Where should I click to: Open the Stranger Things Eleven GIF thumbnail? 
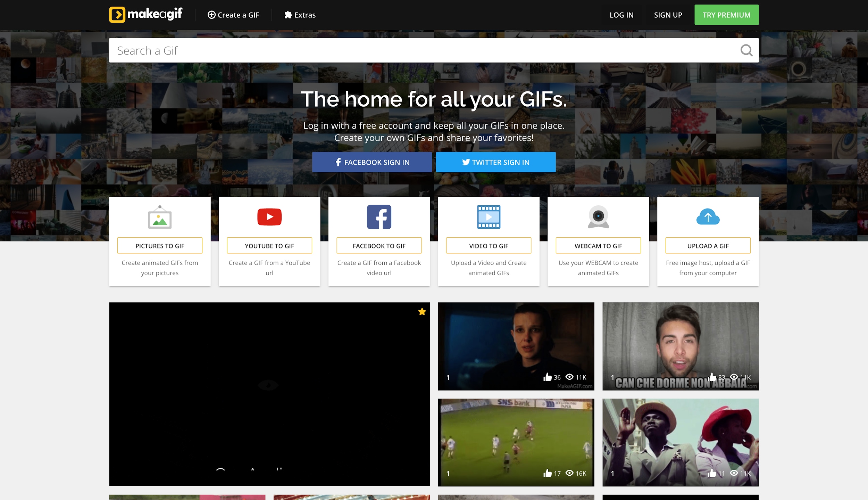click(516, 346)
